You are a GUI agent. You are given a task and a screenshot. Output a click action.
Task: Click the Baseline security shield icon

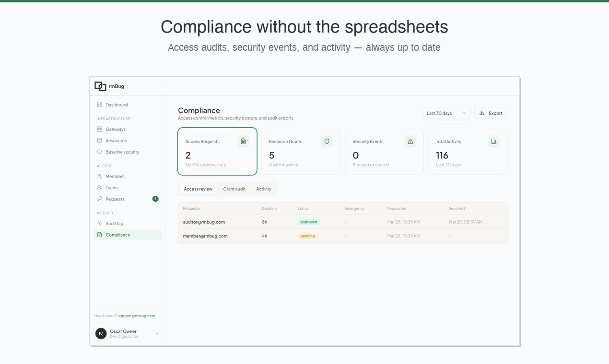pos(99,152)
